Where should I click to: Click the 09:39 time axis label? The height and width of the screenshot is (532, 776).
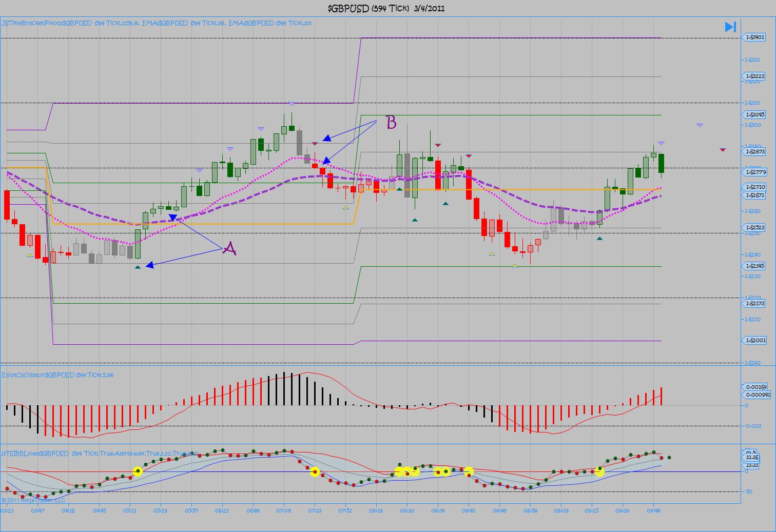coord(623,510)
